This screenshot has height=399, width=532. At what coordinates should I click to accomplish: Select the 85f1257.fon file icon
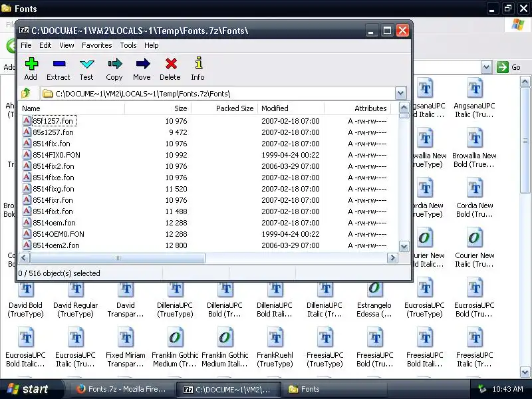[x=27, y=120]
